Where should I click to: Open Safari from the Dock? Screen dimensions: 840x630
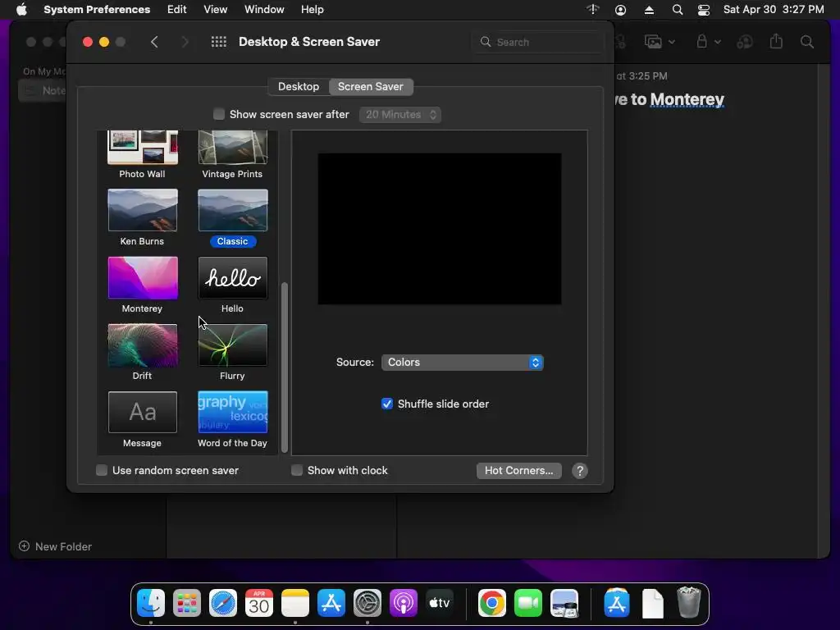[223, 603]
